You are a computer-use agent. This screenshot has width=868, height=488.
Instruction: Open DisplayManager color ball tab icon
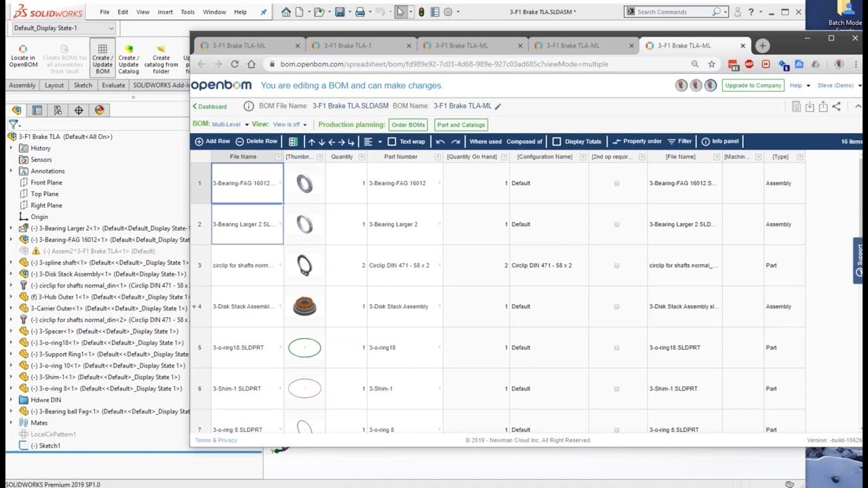pyautogui.click(x=99, y=110)
